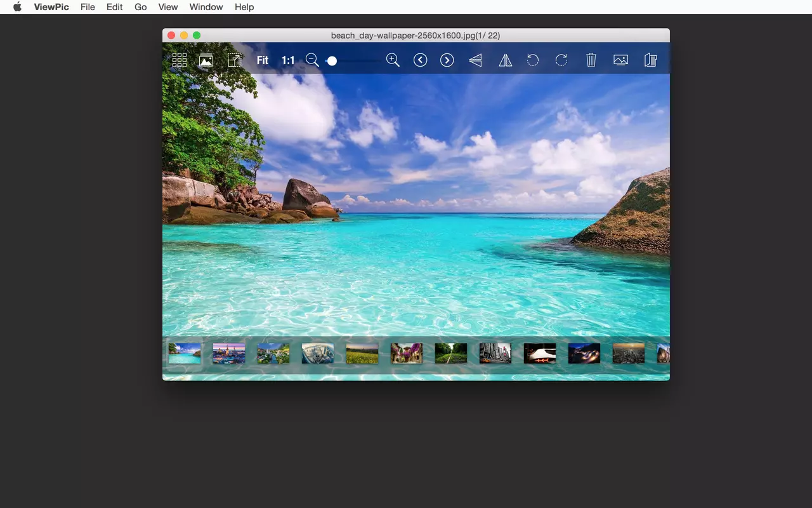Screen dimensions: 812x508
Task: Flip the image vertically
Action: point(476,60)
